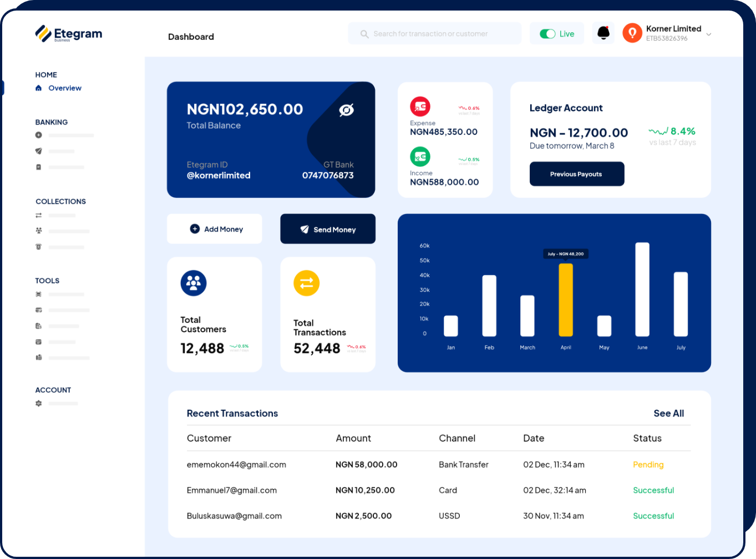Image resolution: width=756 pixels, height=559 pixels.
Task: Click the yellow Total Transactions arrows icon
Action: (x=306, y=283)
